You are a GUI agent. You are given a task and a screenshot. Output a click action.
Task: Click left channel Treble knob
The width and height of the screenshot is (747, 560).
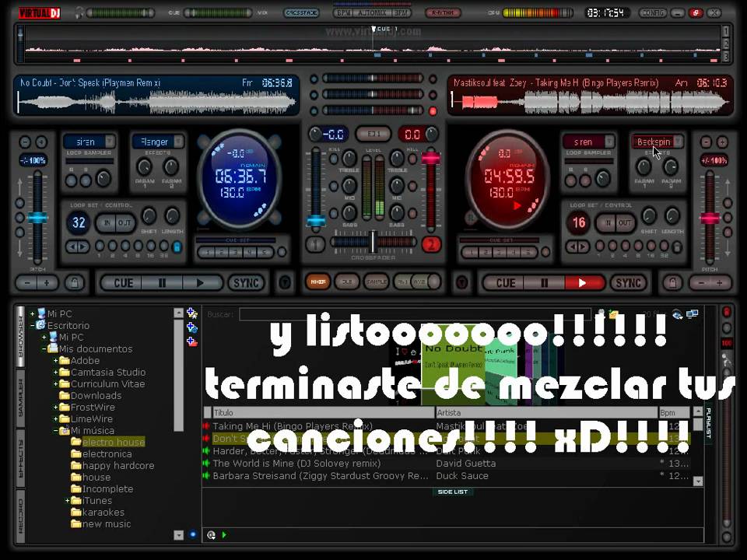click(349, 159)
